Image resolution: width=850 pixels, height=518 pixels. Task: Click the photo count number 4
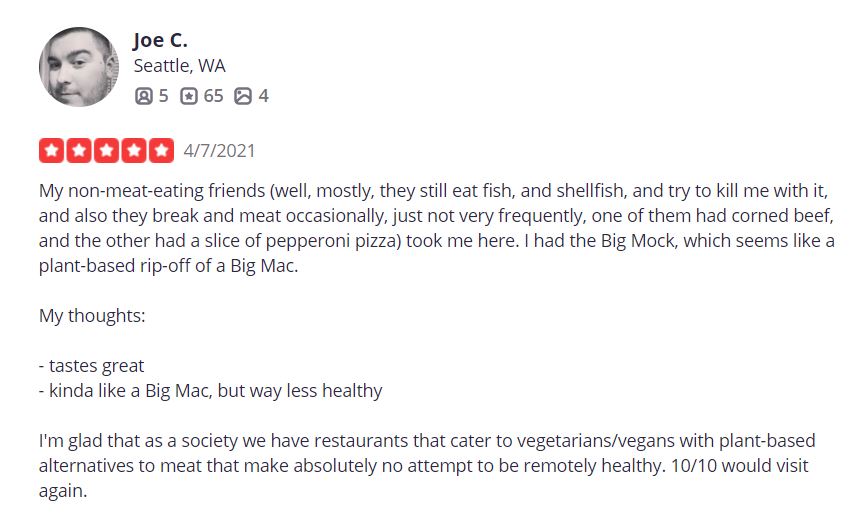pyautogui.click(x=263, y=96)
